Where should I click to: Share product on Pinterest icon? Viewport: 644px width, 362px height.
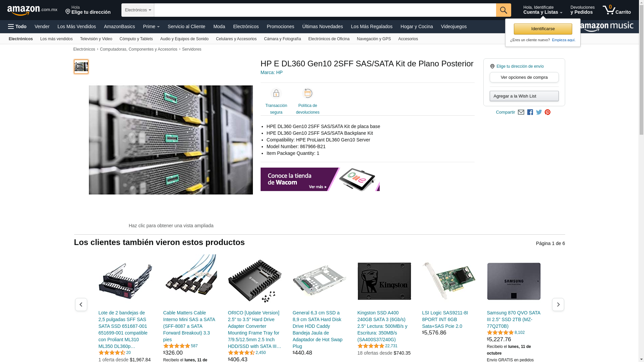[547, 112]
